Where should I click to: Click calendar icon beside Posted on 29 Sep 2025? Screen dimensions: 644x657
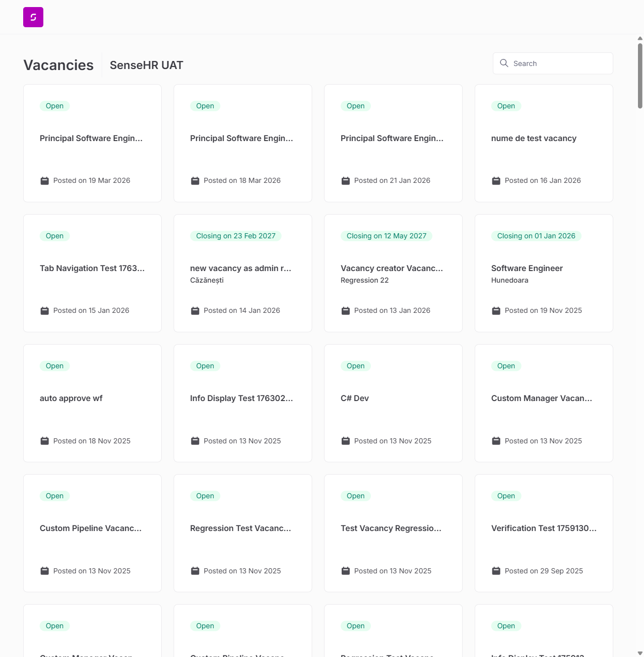tap(496, 571)
